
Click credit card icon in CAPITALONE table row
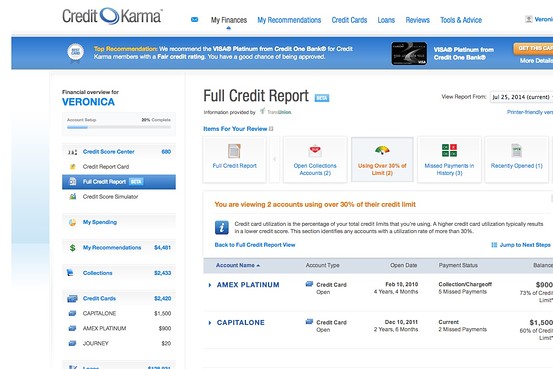point(309,321)
